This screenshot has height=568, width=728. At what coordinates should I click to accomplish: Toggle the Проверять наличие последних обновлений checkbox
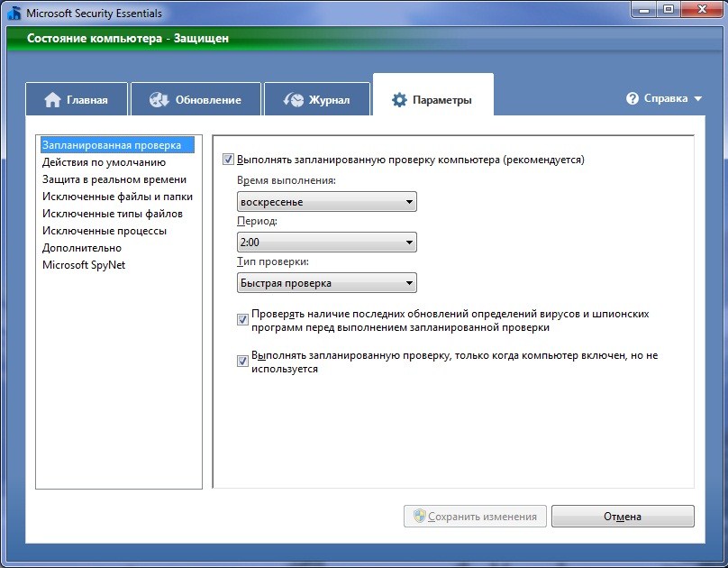click(242, 319)
